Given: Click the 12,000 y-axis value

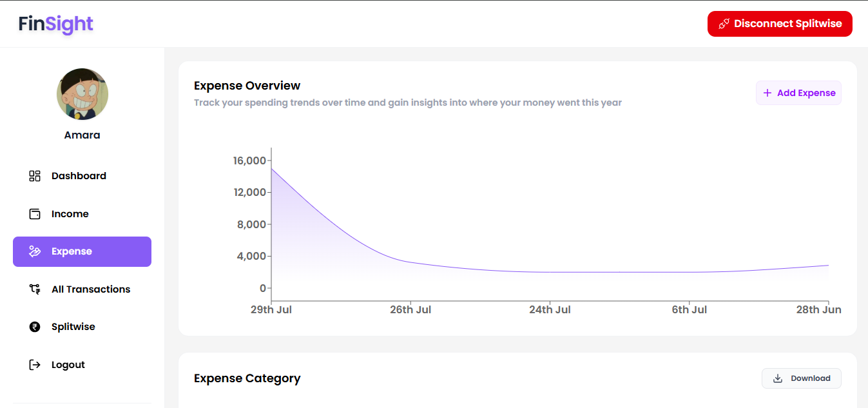Looking at the screenshot, I should [249, 192].
